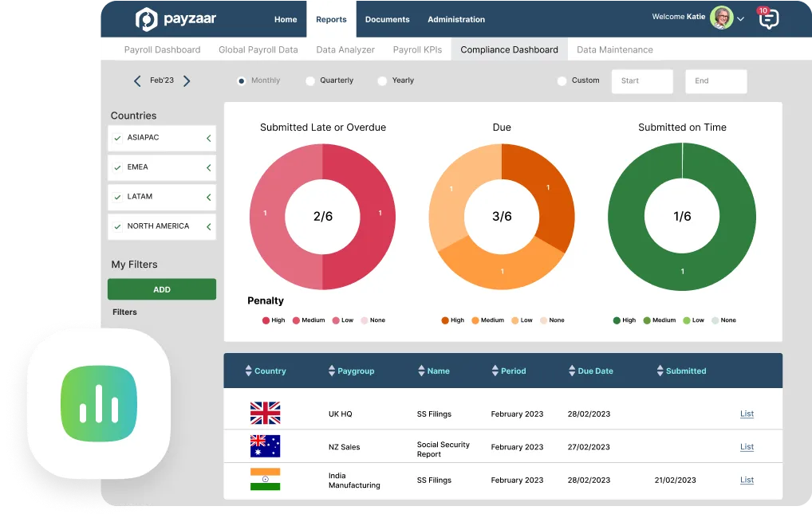Switch to Quarterly reporting view

309,80
